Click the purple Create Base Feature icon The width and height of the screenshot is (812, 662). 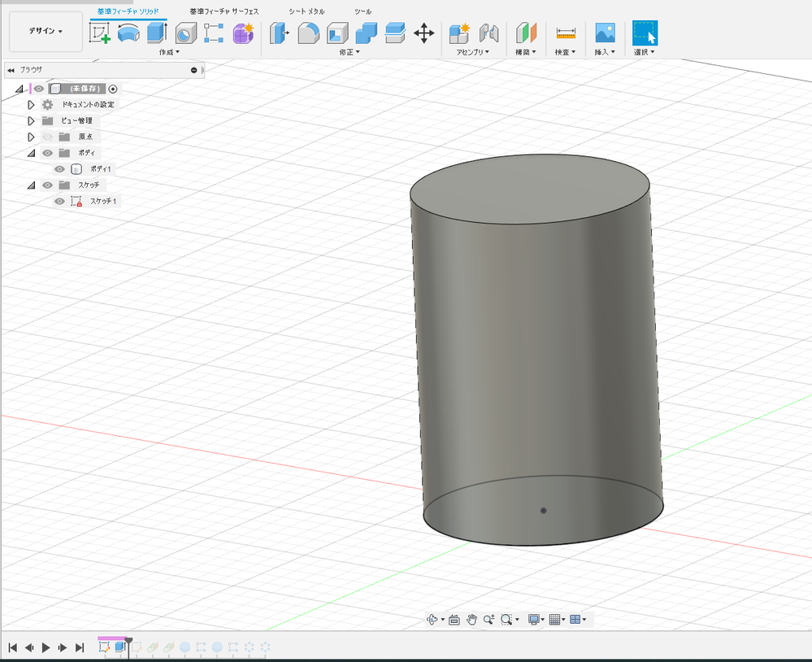click(x=243, y=33)
